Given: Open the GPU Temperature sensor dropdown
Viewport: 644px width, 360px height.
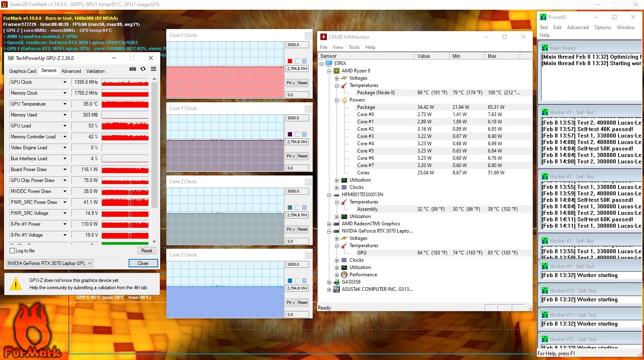Looking at the screenshot, I should click(x=65, y=104).
